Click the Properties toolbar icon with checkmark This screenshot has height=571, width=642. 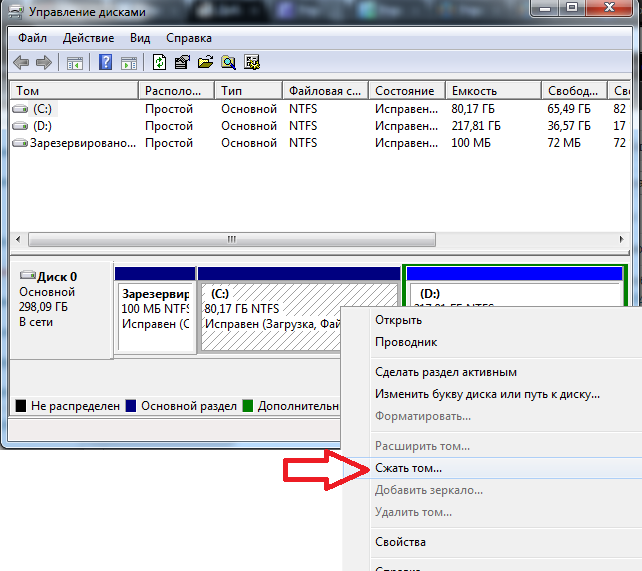(x=182, y=62)
